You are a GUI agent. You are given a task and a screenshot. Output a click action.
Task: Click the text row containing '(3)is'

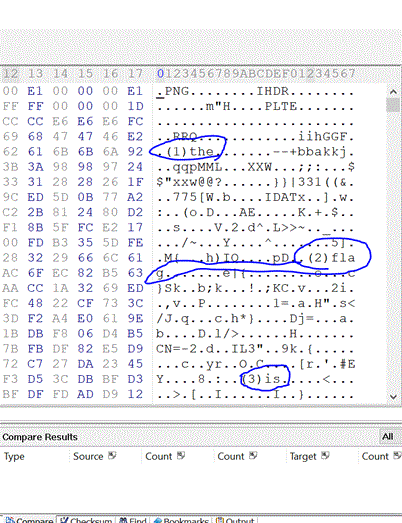(x=255, y=379)
